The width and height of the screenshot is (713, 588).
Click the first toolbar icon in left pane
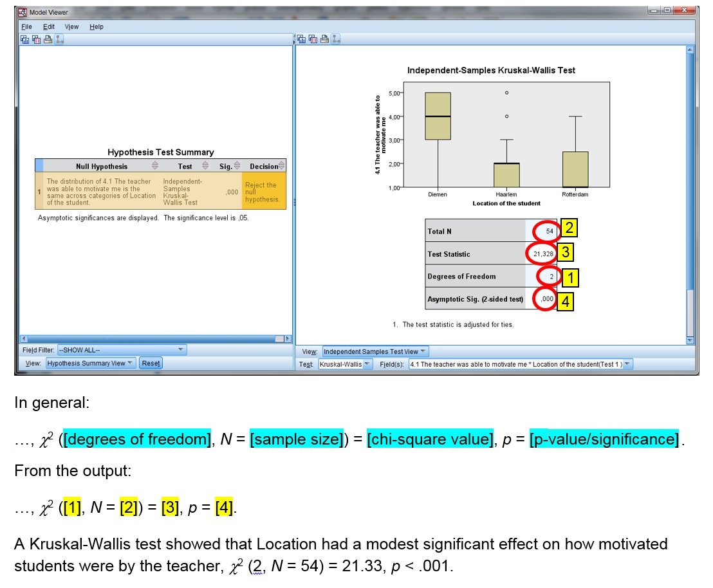(25, 39)
